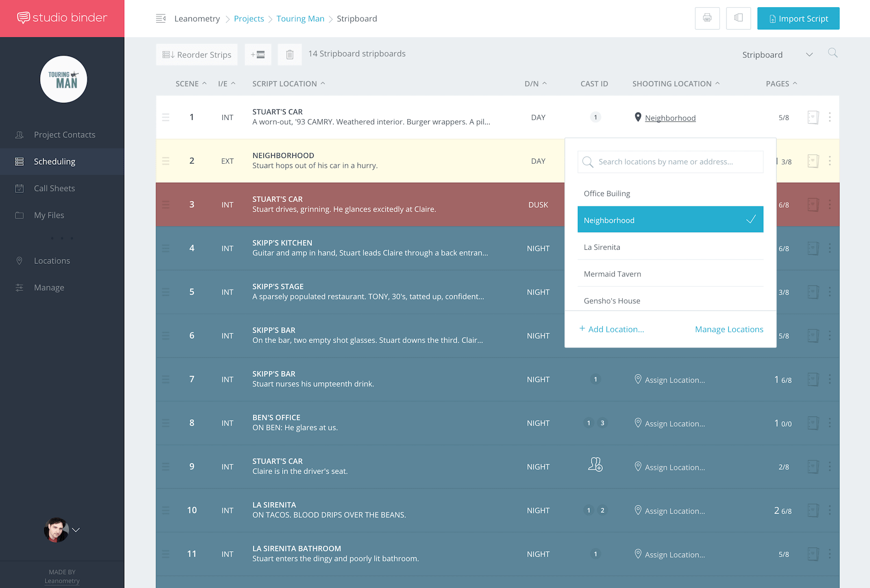
Task: Open stripboard search with the magnifier icon
Action: click(x=832, y=53)
